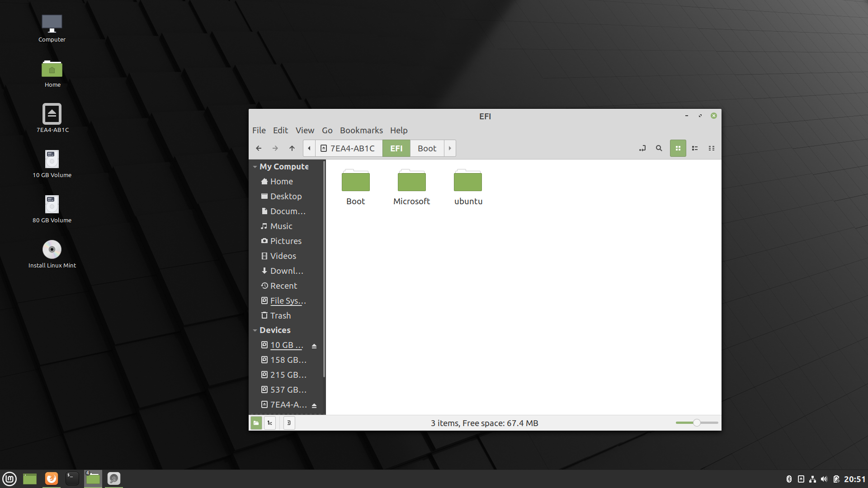This screenshot has width=868, height=488.
Task: Select the Microsoft folder icon
Action: (412, 181)
